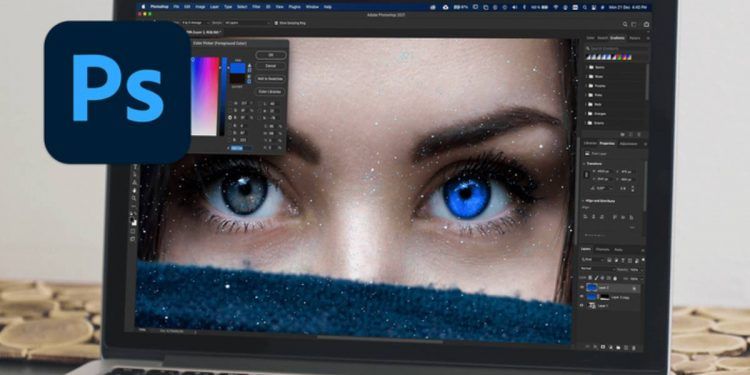Open the Layer menu
The width and height of the screenshot is (750, 375).
(x=214, y=7)
